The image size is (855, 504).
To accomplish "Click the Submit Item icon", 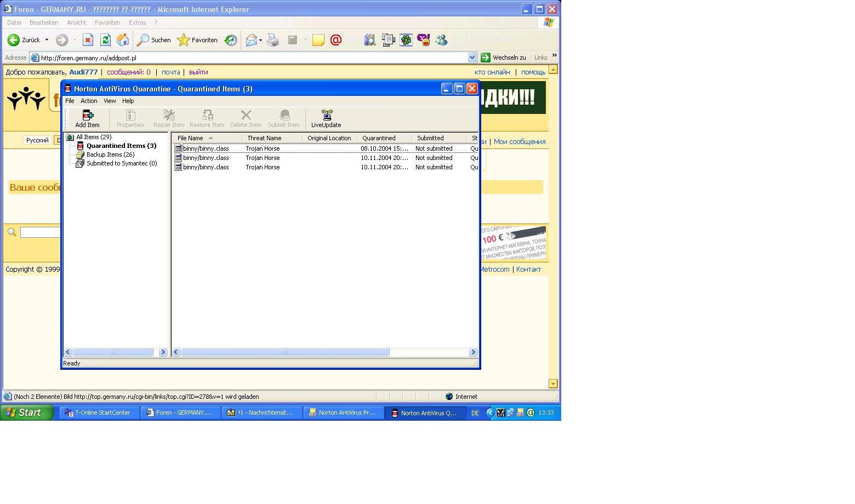I will 284,118.
